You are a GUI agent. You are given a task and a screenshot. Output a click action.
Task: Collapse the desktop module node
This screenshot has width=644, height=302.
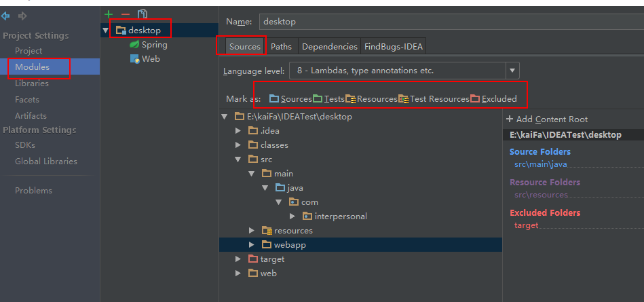(106, 31)
